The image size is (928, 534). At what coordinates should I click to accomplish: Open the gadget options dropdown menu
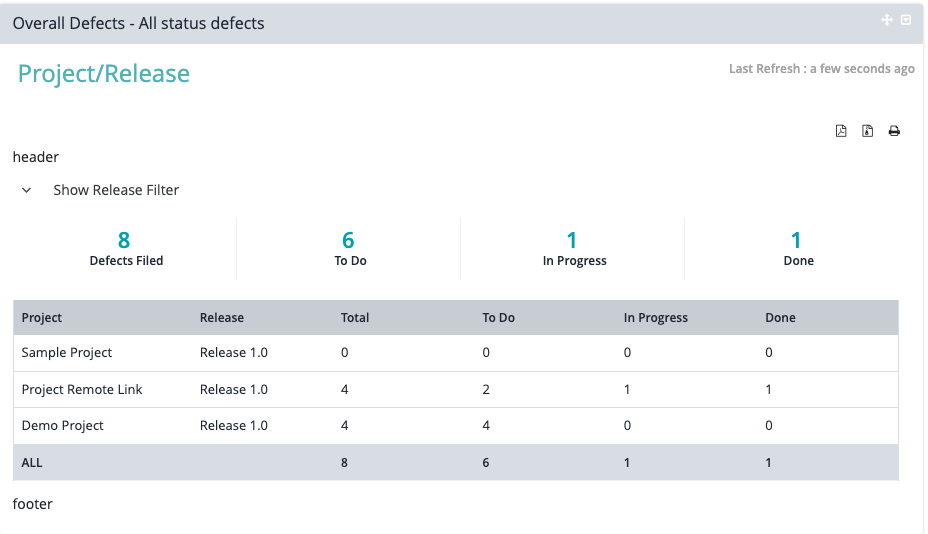[x=906, y=20]
